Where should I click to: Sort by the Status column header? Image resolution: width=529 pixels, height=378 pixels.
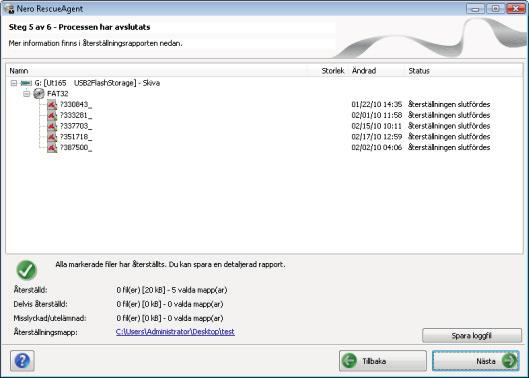coord(419,71)
